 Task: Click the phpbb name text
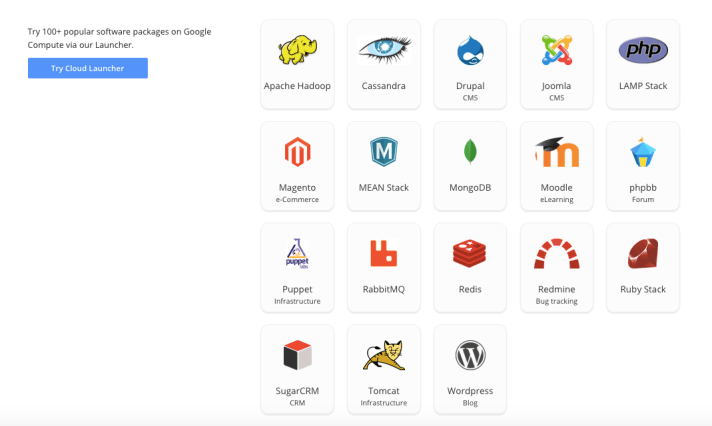643,188
